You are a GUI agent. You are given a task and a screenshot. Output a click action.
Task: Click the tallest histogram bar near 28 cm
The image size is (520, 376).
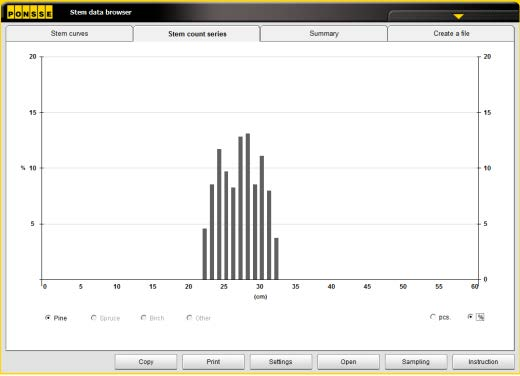(248, 206)
